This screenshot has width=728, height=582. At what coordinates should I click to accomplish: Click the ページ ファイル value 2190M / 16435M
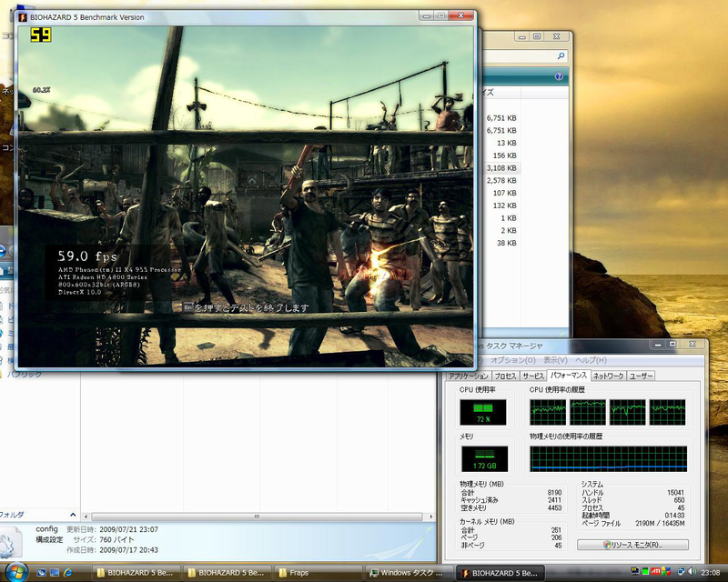click(659, 524)
